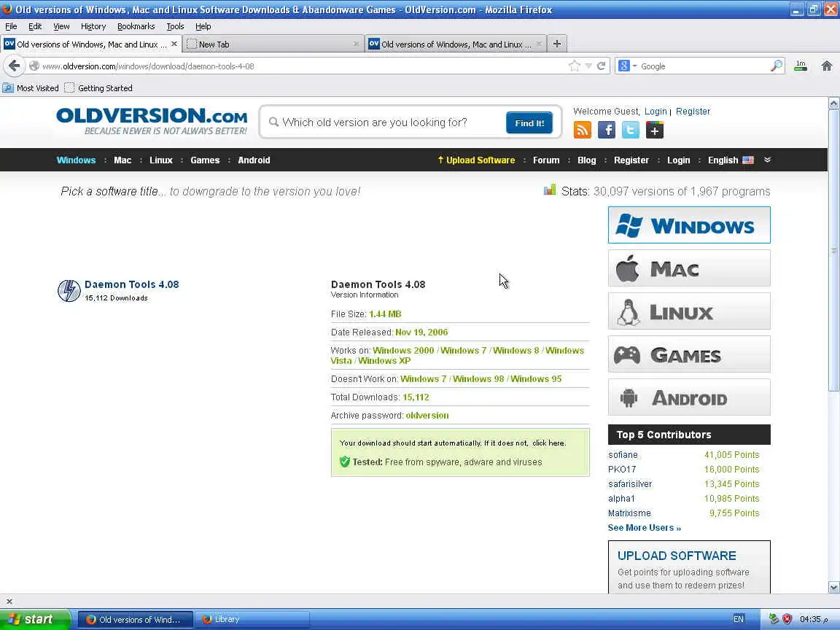
Task: Click the Login link beside Welcome Guest
Action: 656,112
